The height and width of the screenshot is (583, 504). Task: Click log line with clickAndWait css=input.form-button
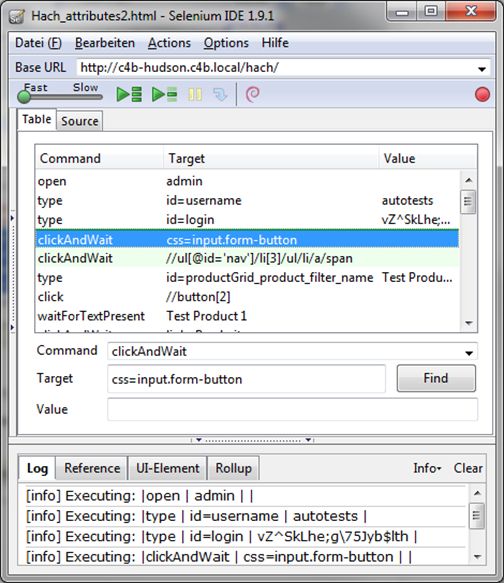(245, 557)
